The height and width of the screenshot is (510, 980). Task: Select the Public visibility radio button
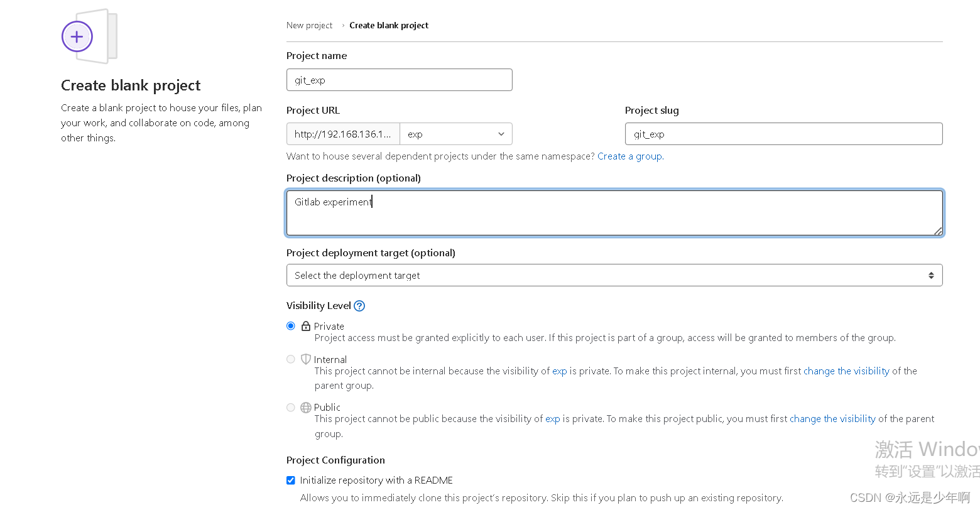[x=291, y=408]
